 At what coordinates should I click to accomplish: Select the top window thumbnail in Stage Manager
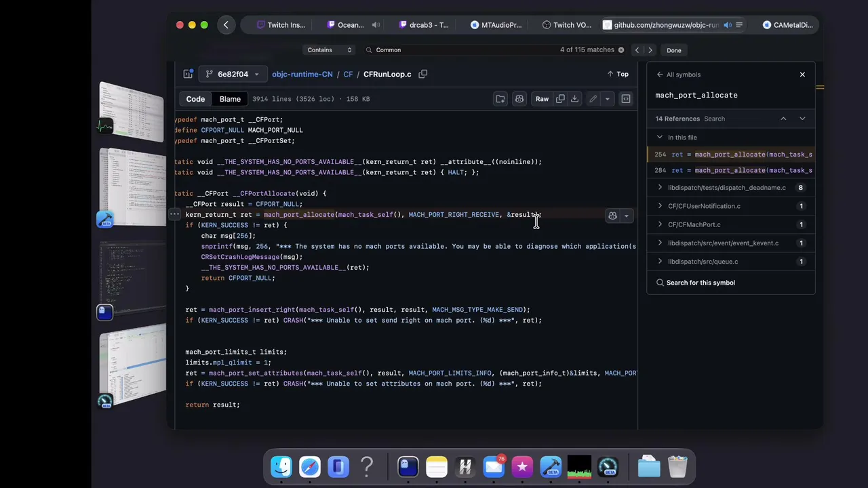pyautogui.click(x=132, y=110)
